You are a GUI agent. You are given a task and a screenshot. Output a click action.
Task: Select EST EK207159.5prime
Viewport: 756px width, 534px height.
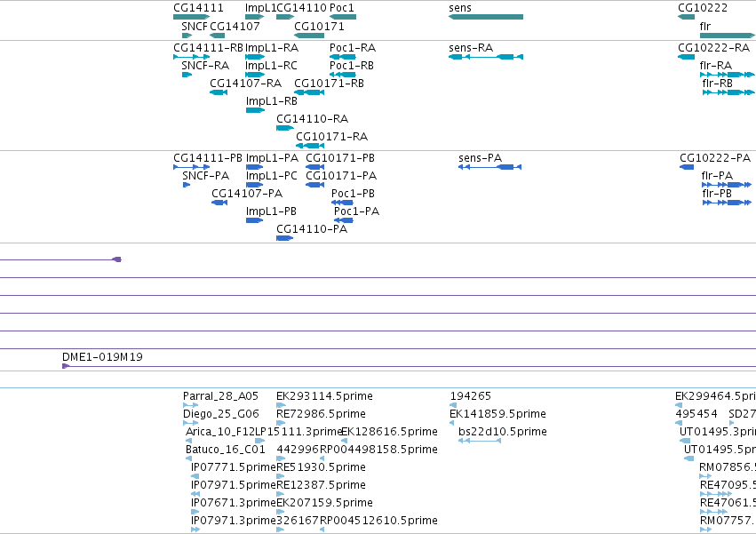point(281,513)
